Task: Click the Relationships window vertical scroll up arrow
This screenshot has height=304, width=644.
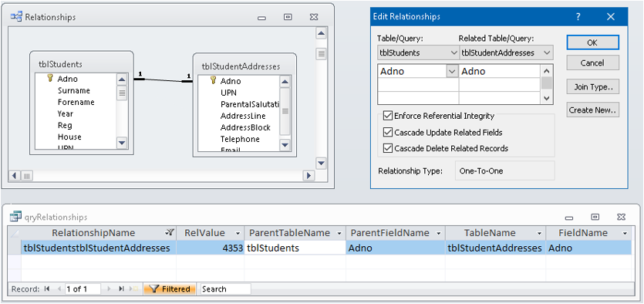Action: (321, 34)
